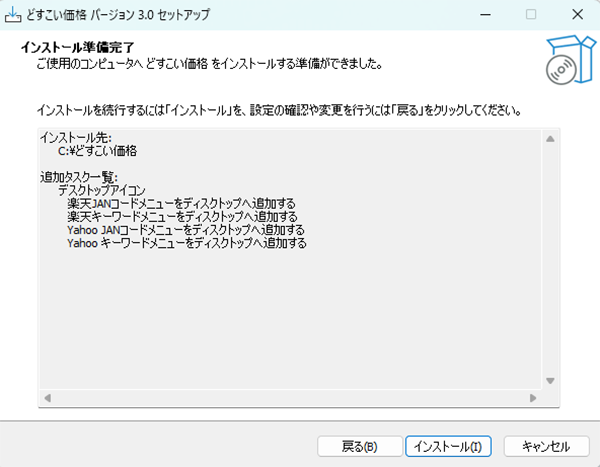600x467 pixels.
Task: Click the scroll right arrow of the summary box
Action: coord(533,398)
